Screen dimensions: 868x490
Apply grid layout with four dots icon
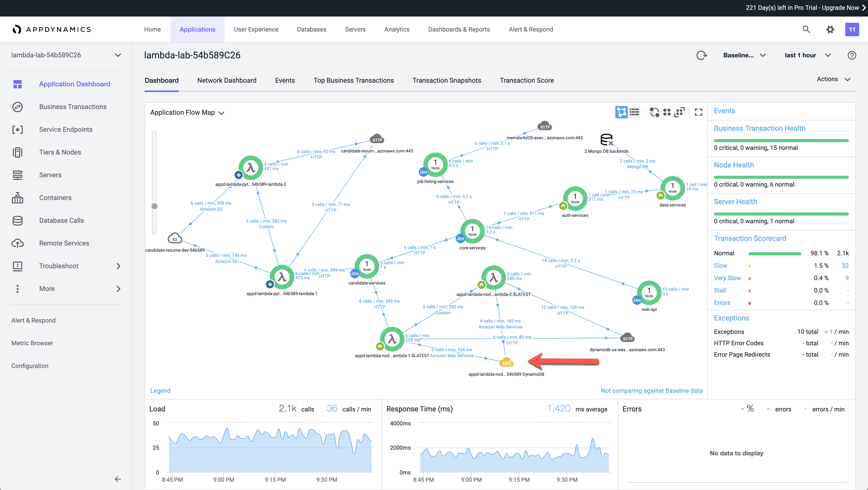pyautogui.click(x=667, y=112)
